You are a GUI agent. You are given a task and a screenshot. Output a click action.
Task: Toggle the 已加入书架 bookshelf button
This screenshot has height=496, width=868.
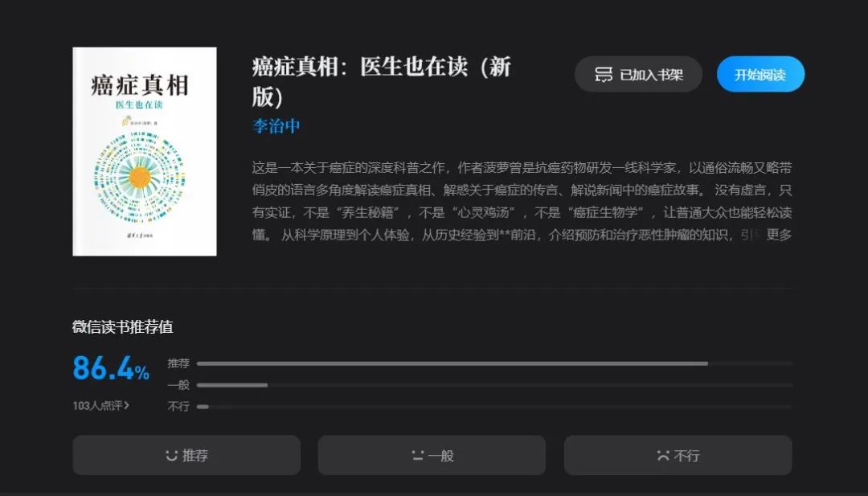tap(638, 74)
